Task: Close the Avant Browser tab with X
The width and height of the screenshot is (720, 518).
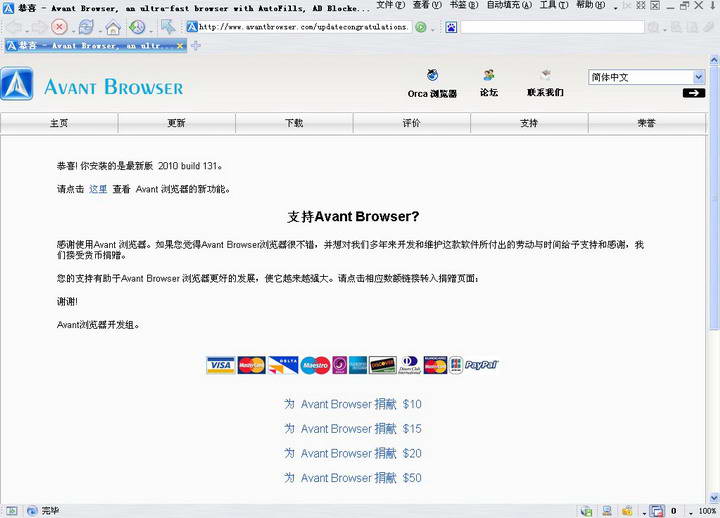Action: click(180, 45)
